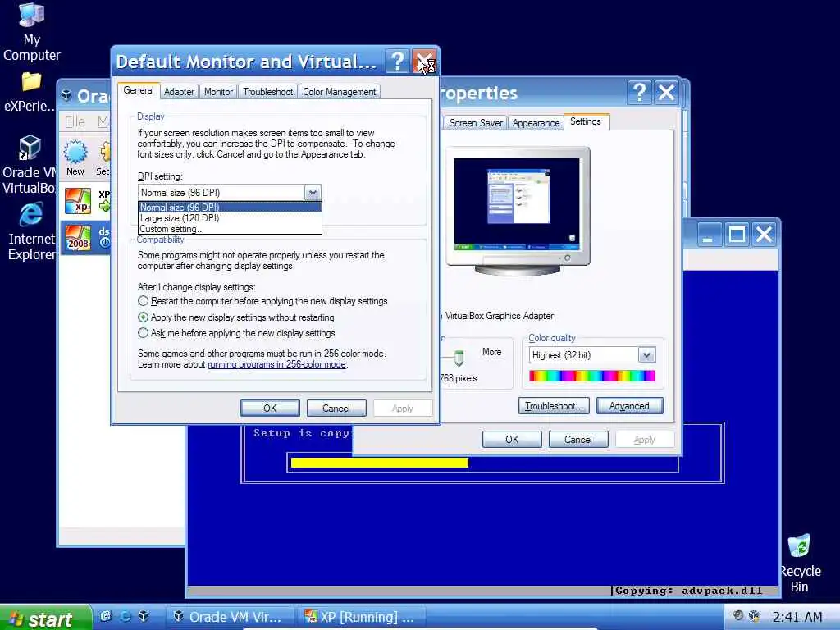Choose Large size (120 DPI) from the list
This screenshot has width=840, height=630.
(230, 218)
